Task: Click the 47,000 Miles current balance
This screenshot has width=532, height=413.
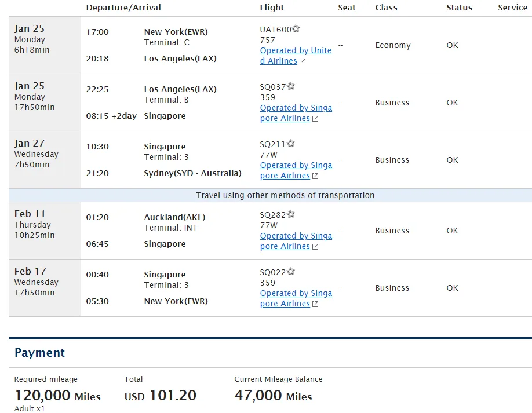Action: 273,396
